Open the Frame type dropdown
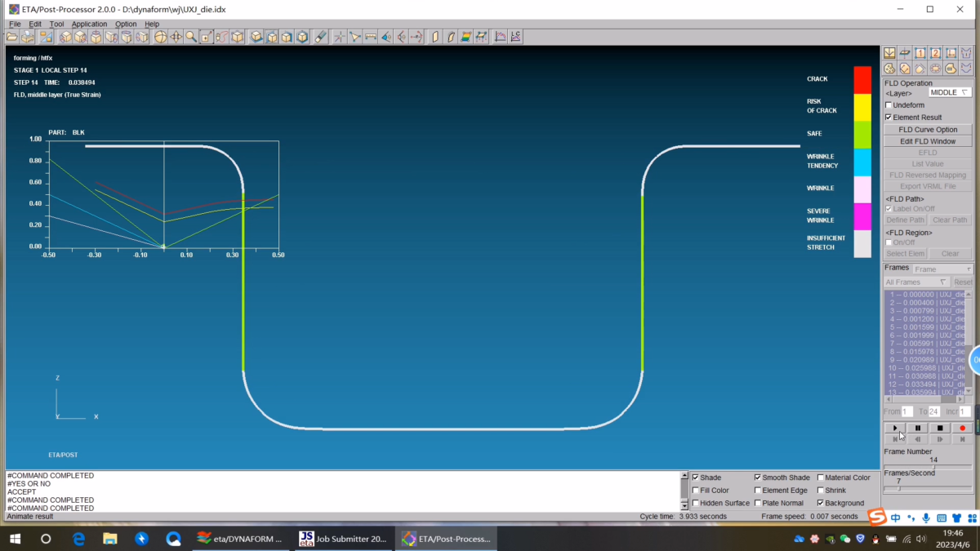Screen dimensions: 980x551 click(x=942, y=269)
